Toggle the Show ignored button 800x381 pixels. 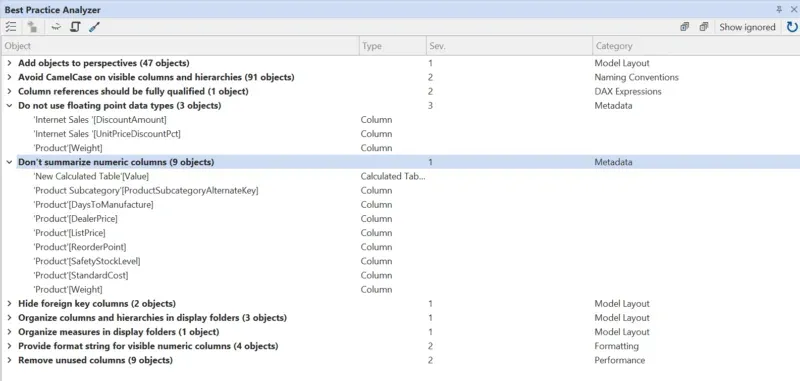747,27
